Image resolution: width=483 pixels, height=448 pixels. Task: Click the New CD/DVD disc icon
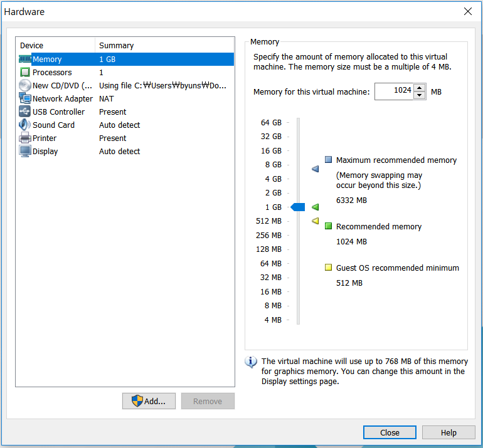pyautogui.click(x=24, y=86)
